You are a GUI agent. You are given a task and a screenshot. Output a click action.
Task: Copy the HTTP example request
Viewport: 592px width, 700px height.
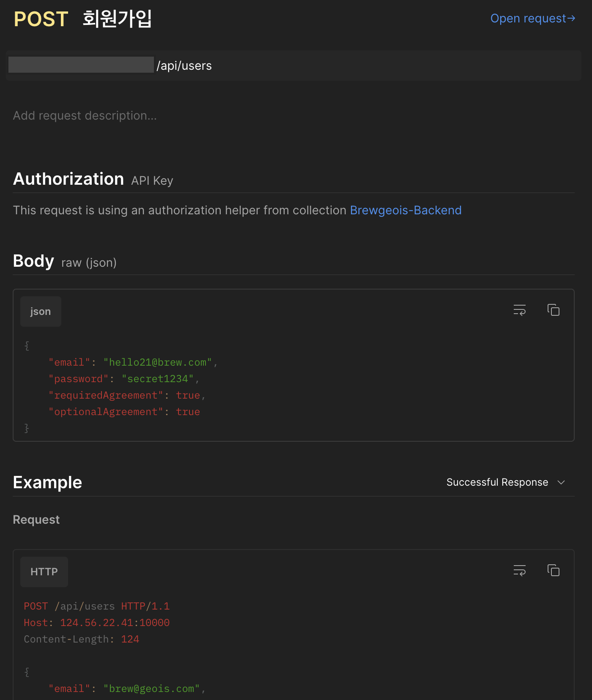pyautogui.click(x=553, y=571)
